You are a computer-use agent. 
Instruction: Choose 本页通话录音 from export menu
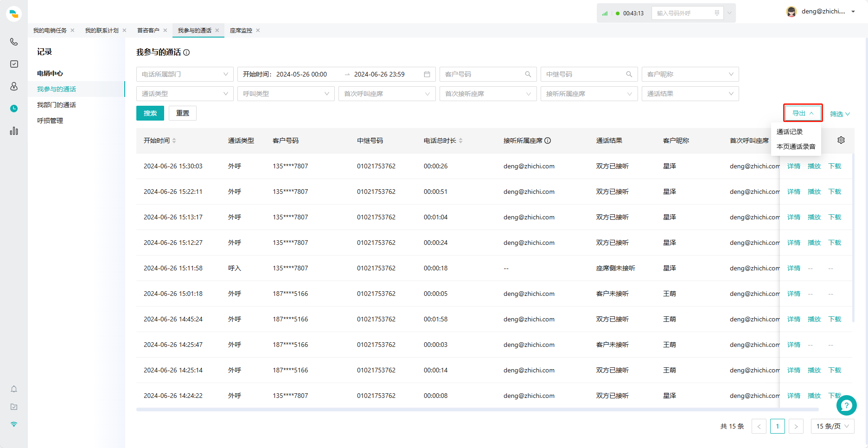point(796,147)
